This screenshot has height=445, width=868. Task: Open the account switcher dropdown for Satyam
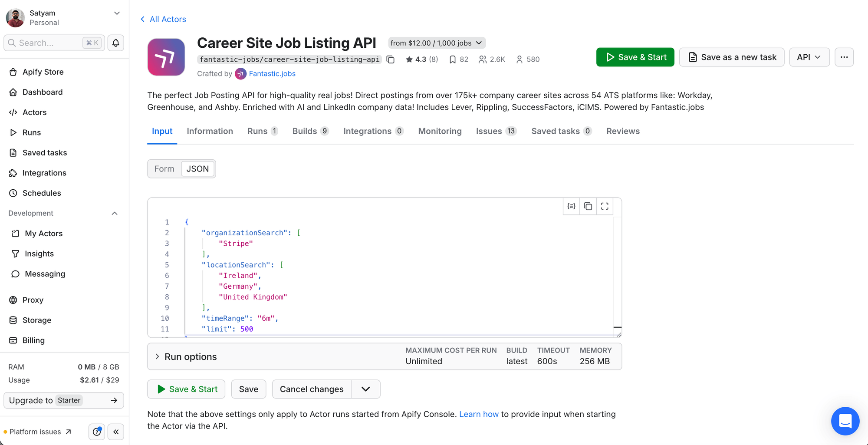(x=117, y=13)
